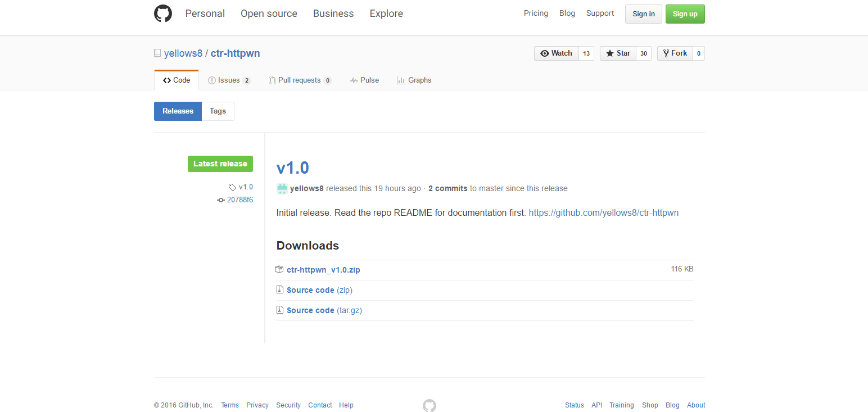View the watchers count 13
The image size is (868, 412).
pos(586,53)
